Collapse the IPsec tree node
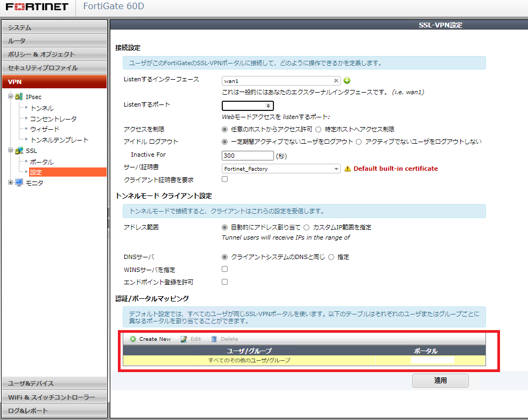The width and height of the screenshot is (528, 420). 10,96
